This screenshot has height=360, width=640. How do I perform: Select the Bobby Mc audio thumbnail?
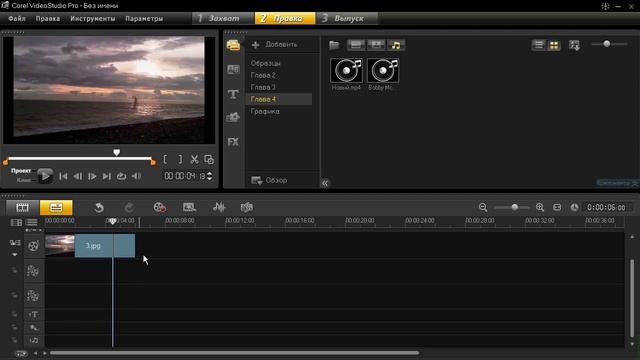[x=383, y=70]
